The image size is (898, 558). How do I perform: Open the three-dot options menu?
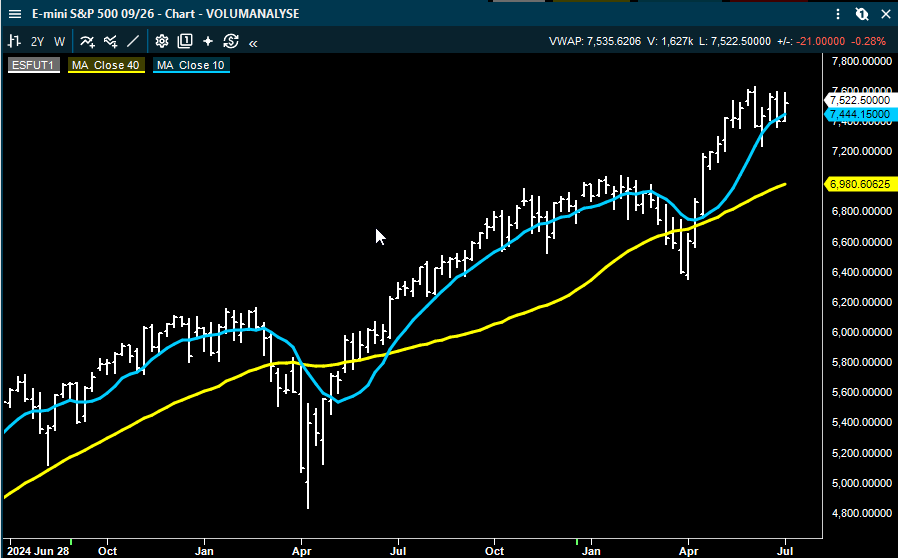click(x=838, y=14)
